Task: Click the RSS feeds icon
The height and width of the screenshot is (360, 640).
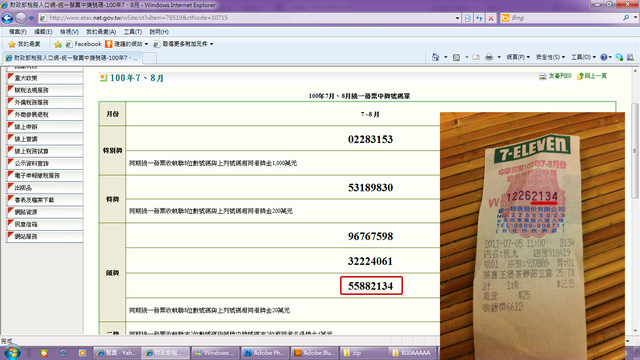Action: click(456, 57)
